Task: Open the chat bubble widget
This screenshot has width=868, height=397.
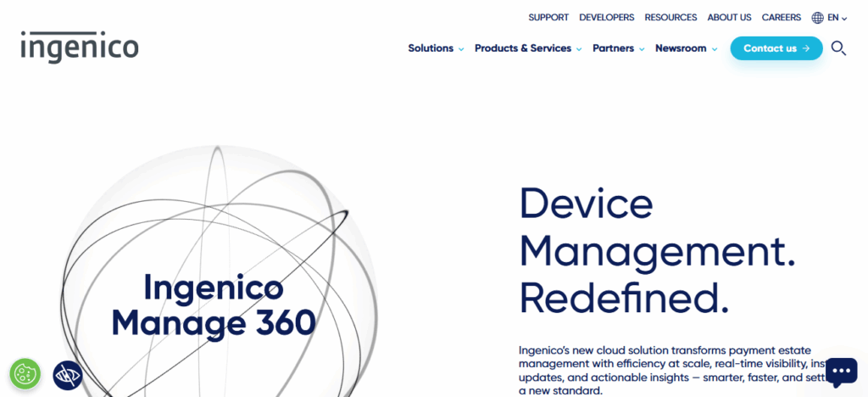Action: [841, 372]
